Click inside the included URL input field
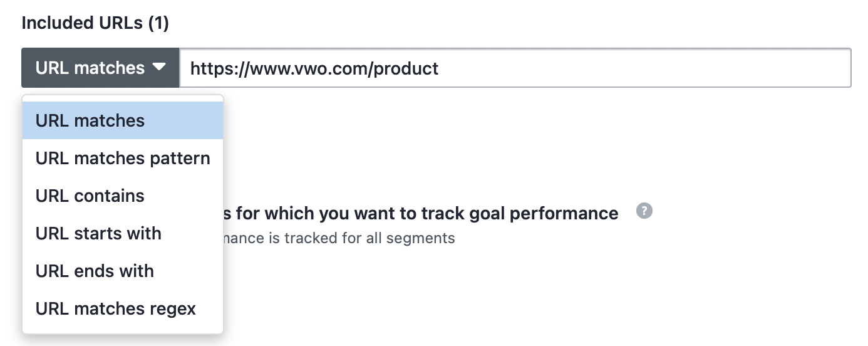Viewport: 868px width, 346px height. point(515,68)
